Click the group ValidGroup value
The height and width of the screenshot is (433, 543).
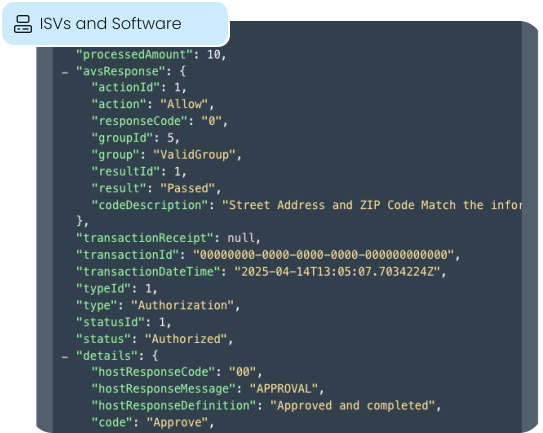(194, 154)
